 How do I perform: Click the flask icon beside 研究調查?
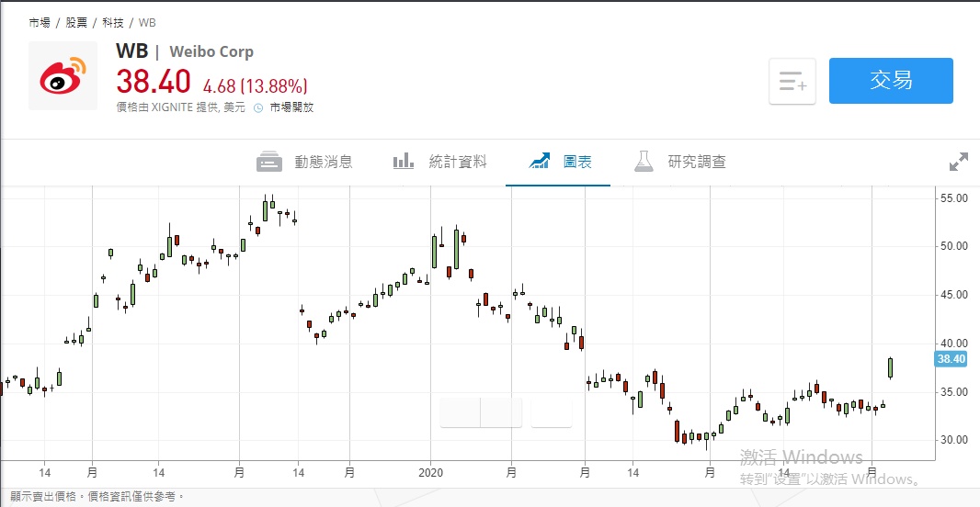click(644, 162)
